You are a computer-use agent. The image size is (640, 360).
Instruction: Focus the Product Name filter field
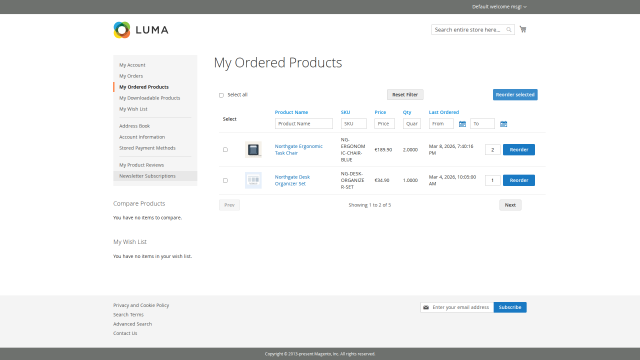point(304,124)
